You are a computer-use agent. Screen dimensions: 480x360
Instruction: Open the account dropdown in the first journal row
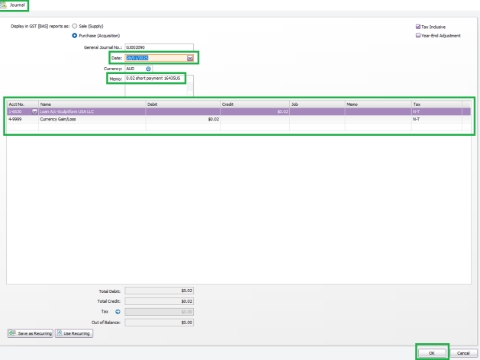coord(34,112)
